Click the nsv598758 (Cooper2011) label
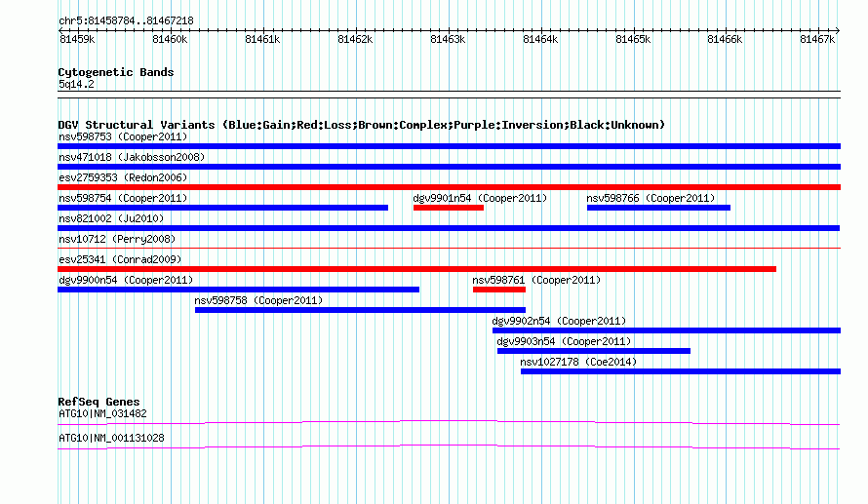This screenshot has width=868, height=504. point(258,300)
